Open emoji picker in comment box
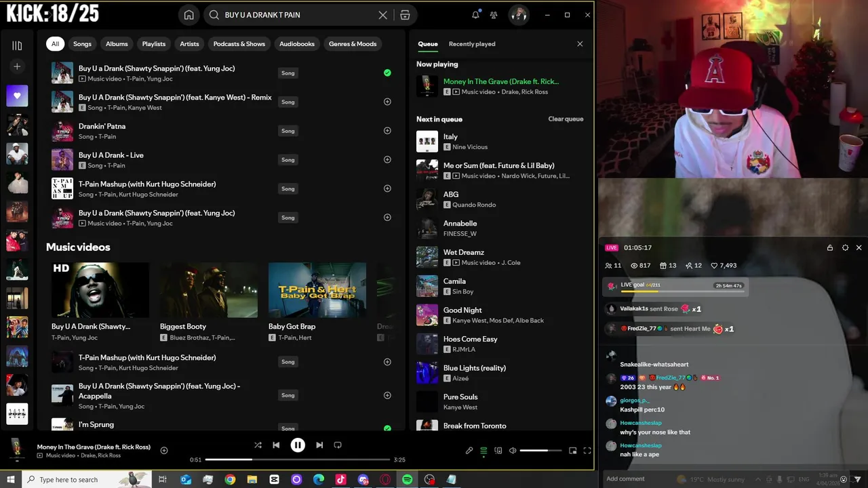Image resolution: width=868 pixels, height=488 pixels. click(x=844, y=479)
